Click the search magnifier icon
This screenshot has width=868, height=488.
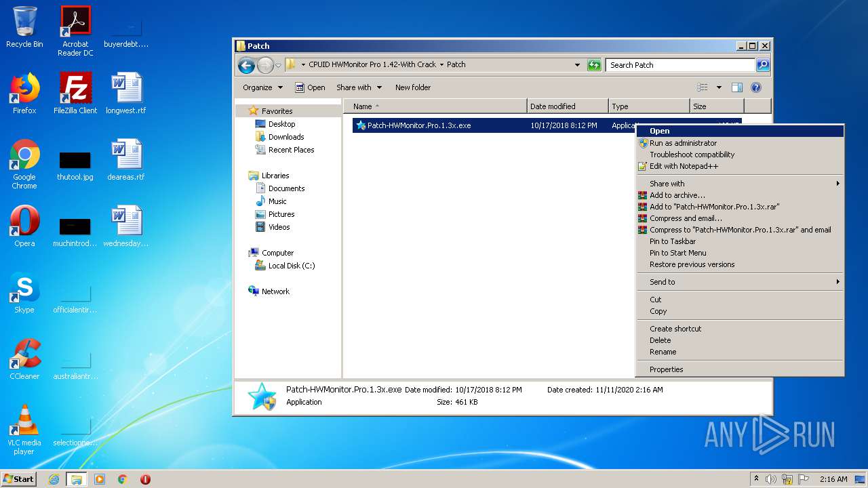pyautogui.click(x=763, y=65)
